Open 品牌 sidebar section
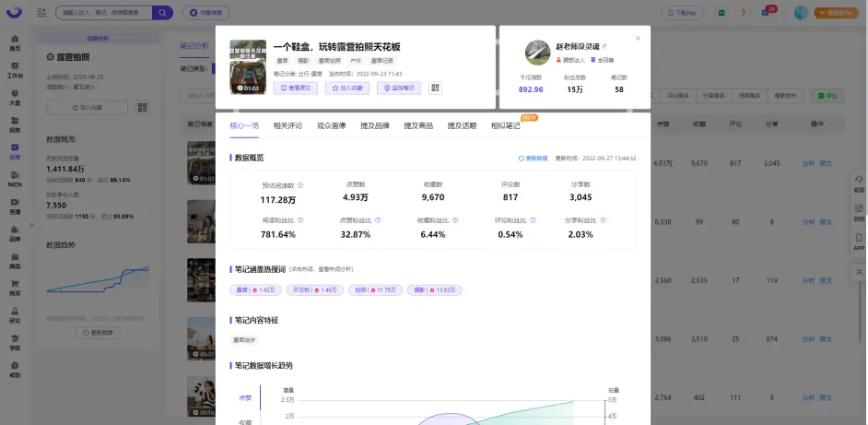The width and height of the screenshot is (868, 425). (15, 232)
